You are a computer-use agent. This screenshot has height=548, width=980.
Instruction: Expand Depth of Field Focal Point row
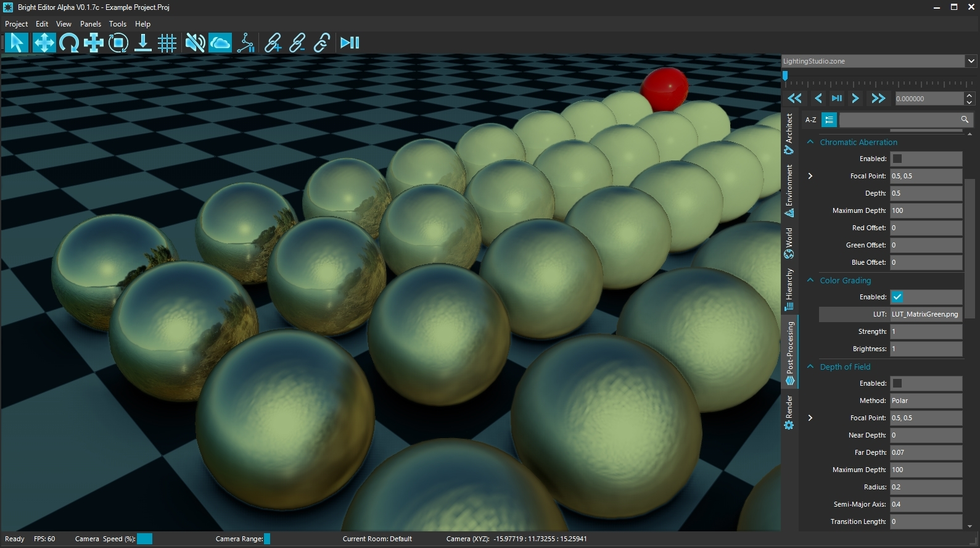click(x=810, y=418)
